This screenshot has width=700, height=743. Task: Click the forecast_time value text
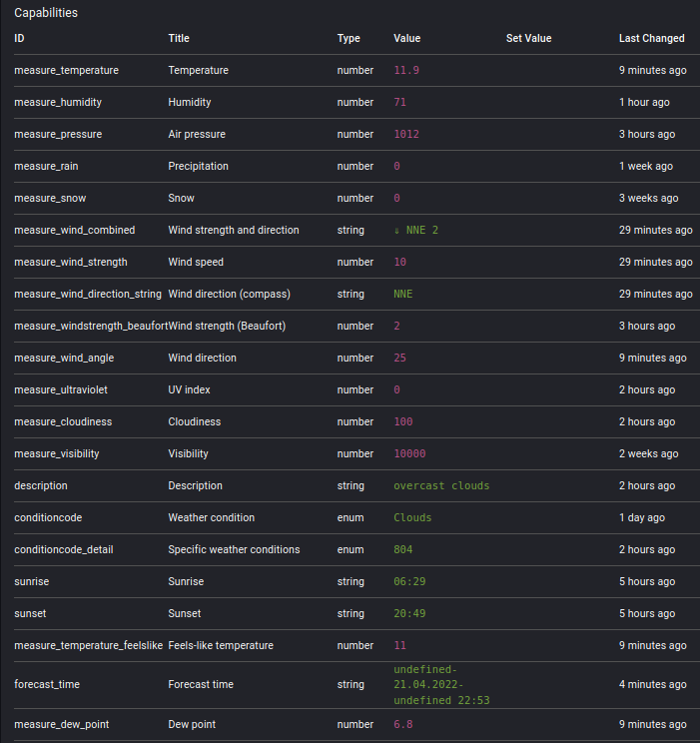tap(441, 684)
